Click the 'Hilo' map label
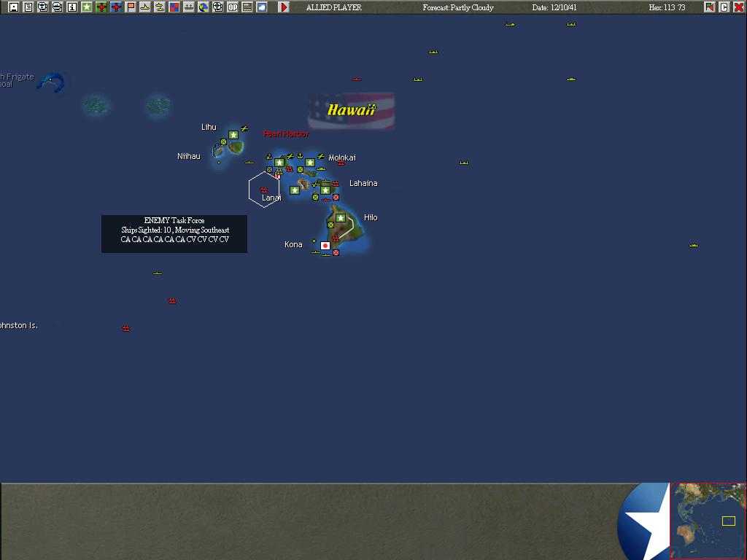 tap(371, 217)
